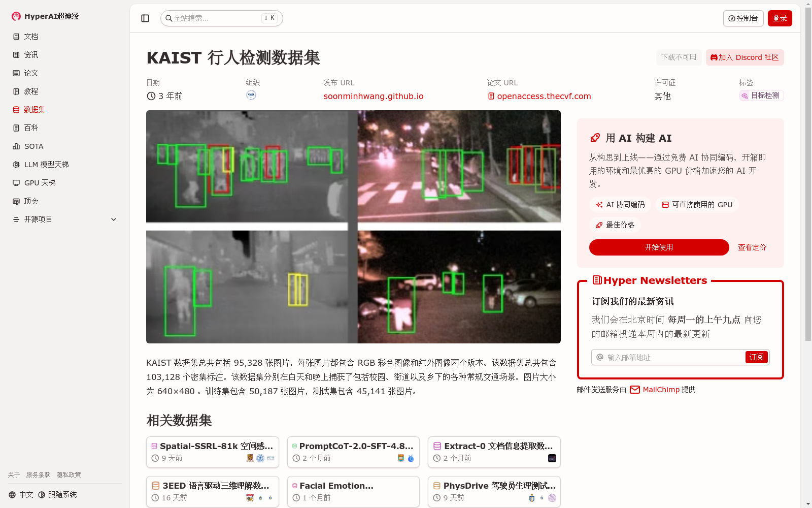Click the 开源项目 list icon
812x508 pixels.
16,219
